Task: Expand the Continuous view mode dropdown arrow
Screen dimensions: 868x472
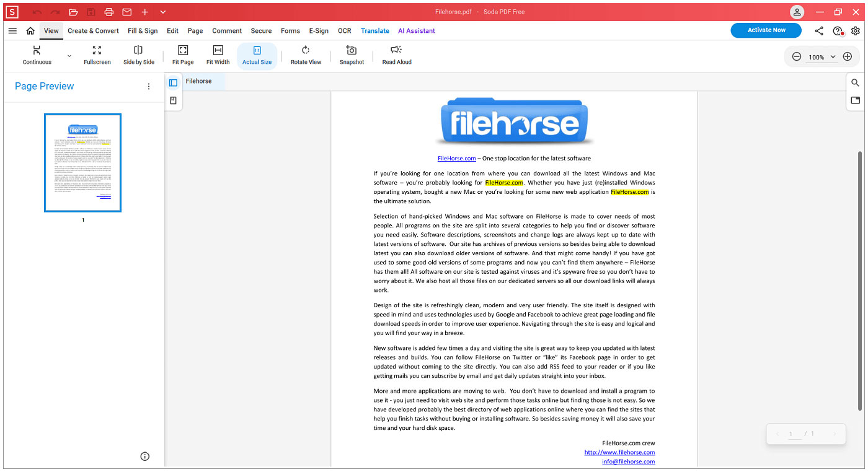Action: (69, 56)
